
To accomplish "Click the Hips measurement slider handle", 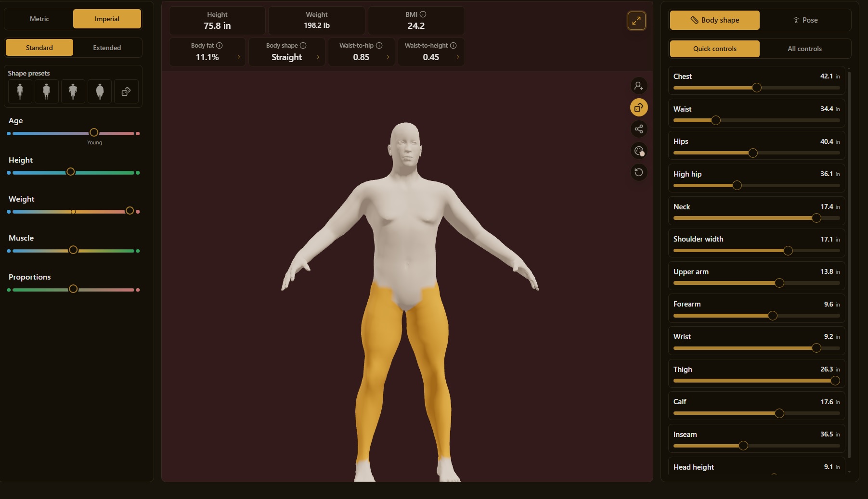I will [753, 153].
